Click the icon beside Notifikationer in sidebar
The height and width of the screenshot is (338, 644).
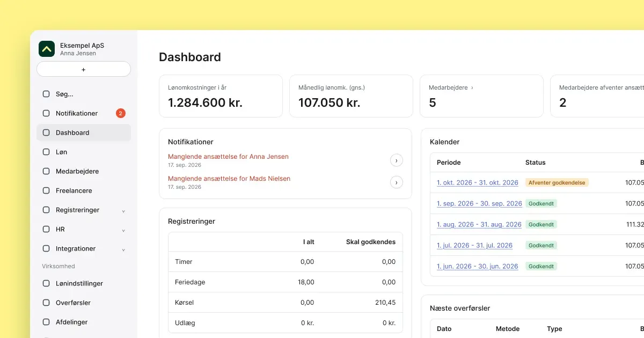[x=46, y=113]
